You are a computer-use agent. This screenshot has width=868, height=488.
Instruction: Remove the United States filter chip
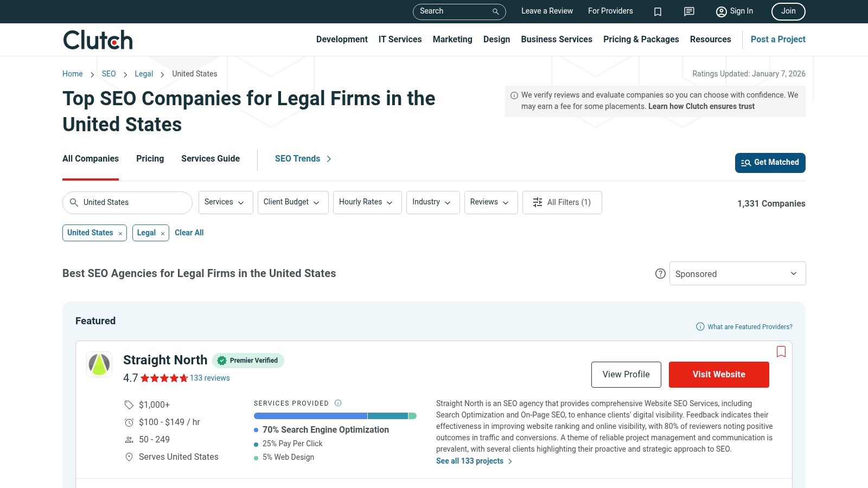(120, 233)
